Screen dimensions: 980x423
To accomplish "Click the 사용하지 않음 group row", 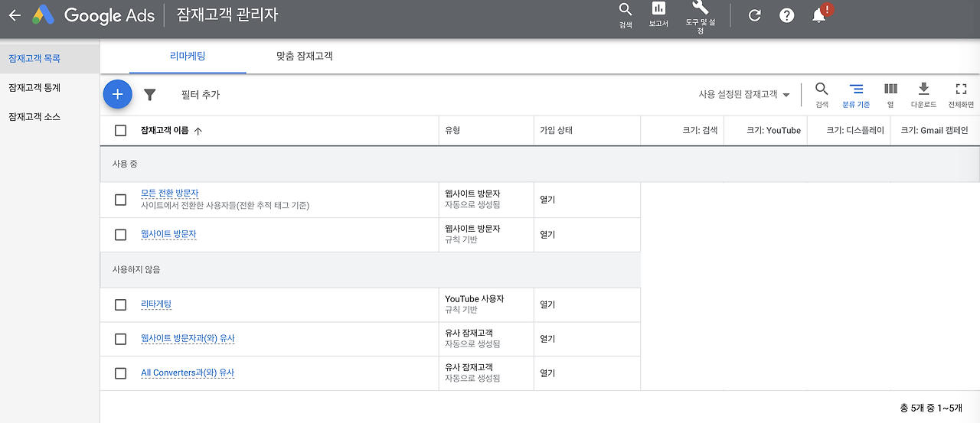I will click(371, 270).
